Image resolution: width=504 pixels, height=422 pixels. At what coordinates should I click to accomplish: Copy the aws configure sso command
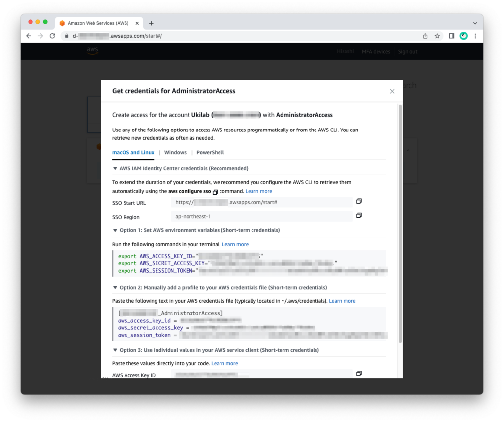215,192
